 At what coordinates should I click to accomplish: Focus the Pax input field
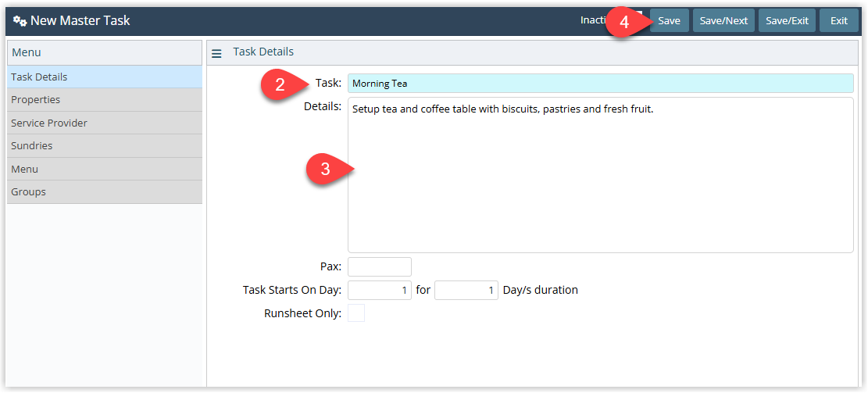pyautogui.click(x=380, y=266)
